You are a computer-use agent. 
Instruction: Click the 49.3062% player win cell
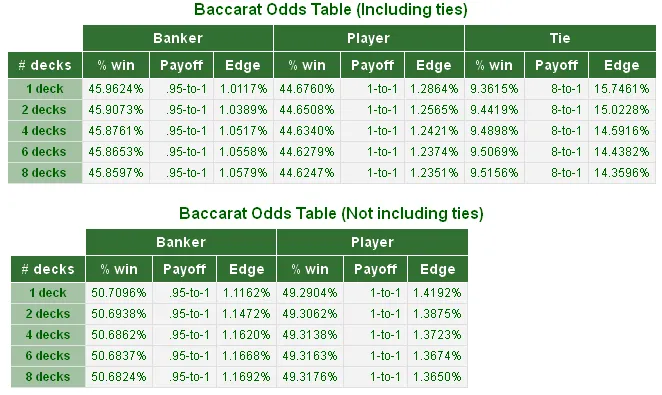310,314
